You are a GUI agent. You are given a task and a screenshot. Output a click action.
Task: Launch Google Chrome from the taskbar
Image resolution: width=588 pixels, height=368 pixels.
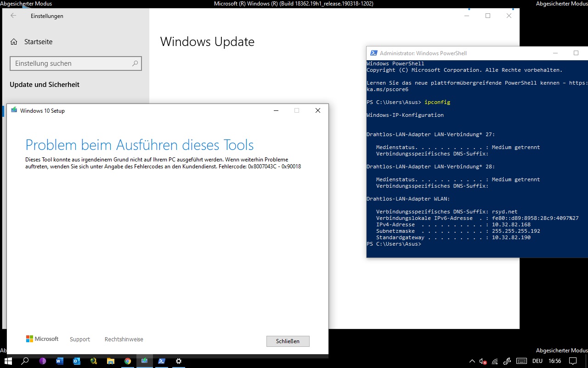pyautogui.click(x=128, y=361)
